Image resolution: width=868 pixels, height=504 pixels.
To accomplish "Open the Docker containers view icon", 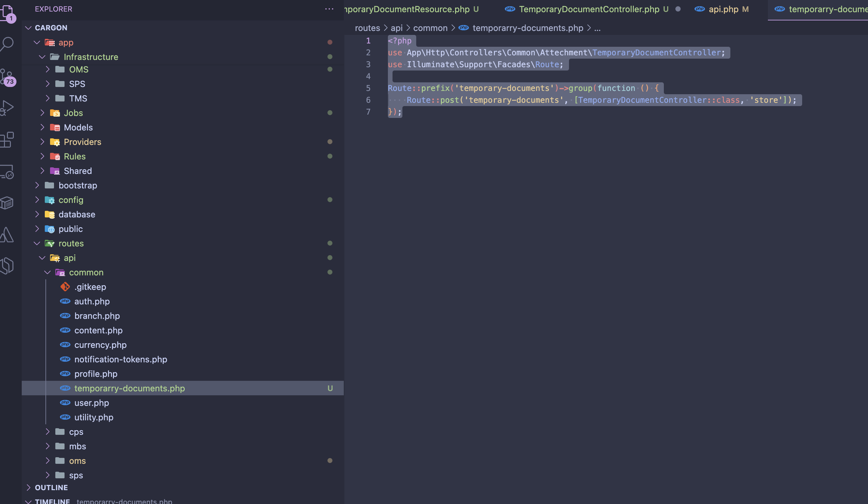I will [x=7, y=203].
